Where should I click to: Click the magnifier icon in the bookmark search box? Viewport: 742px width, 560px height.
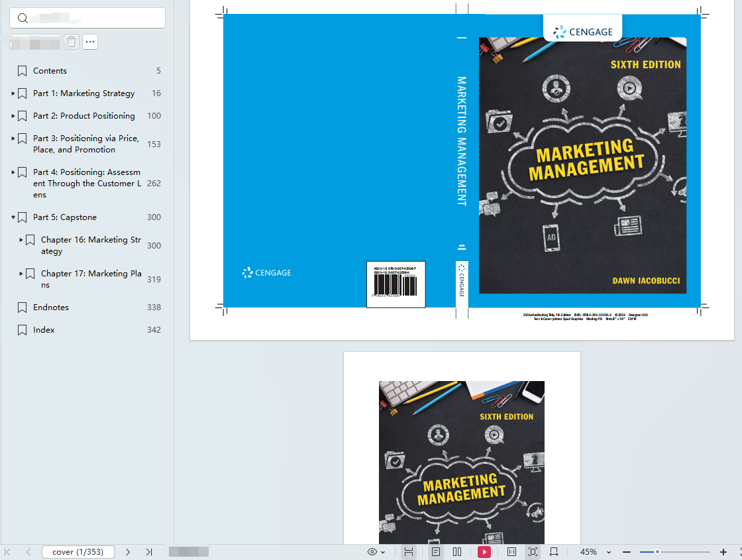coord(23,19)
